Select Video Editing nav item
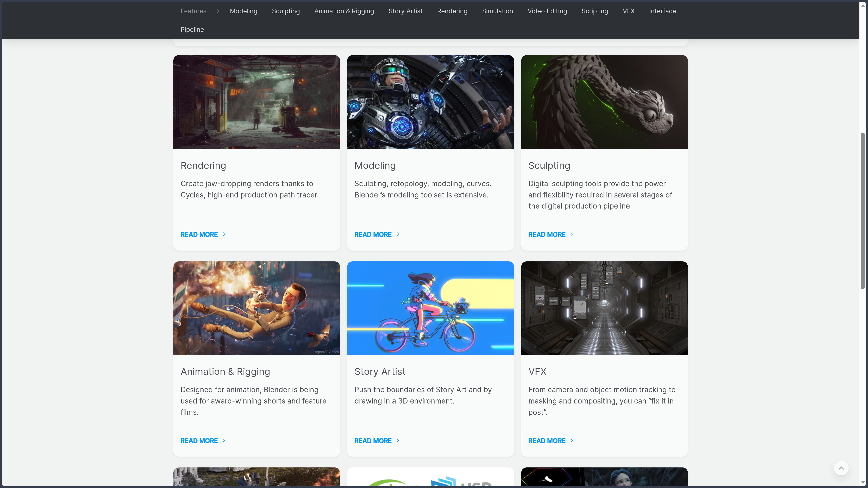The image size is (868, 488). point(547,11)
